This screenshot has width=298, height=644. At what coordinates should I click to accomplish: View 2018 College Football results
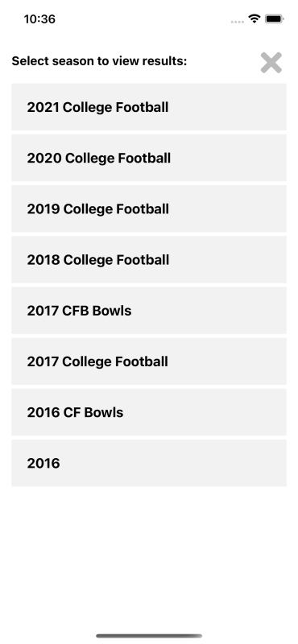(x=149, y=259)
